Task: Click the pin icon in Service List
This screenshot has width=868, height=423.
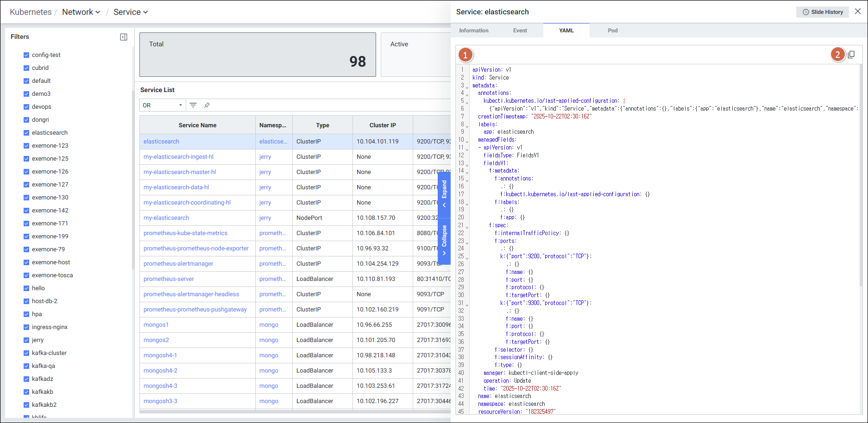Action: pyautogui.click(x=207, y=105)
